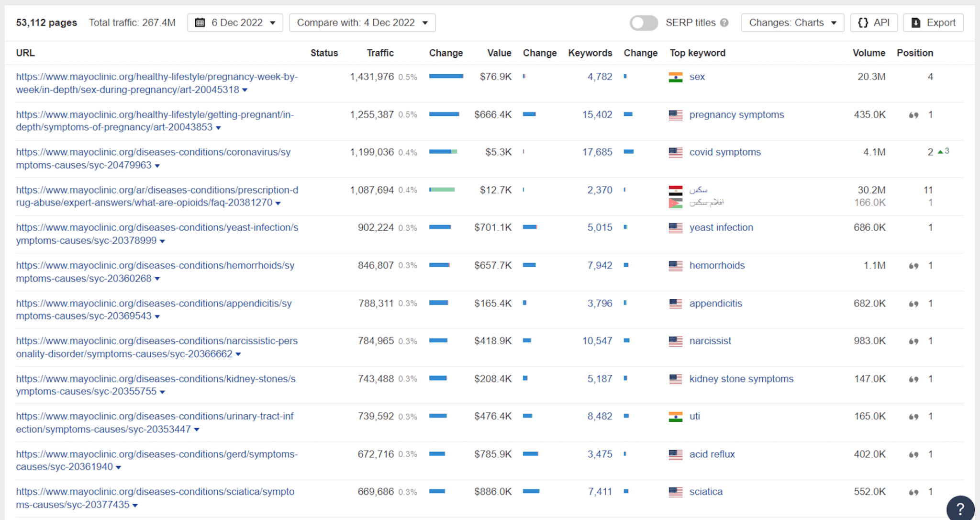The height and width of the screenshot is (520, 980).
Task: Click value change bar next to $666.4K
Action: (529, 114)
